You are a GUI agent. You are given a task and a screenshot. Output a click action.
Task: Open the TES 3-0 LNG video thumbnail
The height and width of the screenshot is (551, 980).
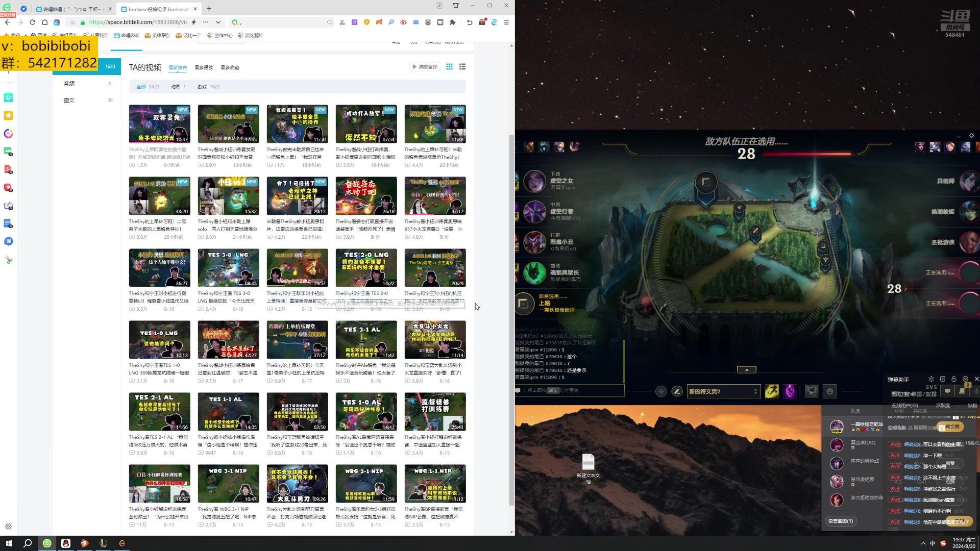click(x=228, y=268)
